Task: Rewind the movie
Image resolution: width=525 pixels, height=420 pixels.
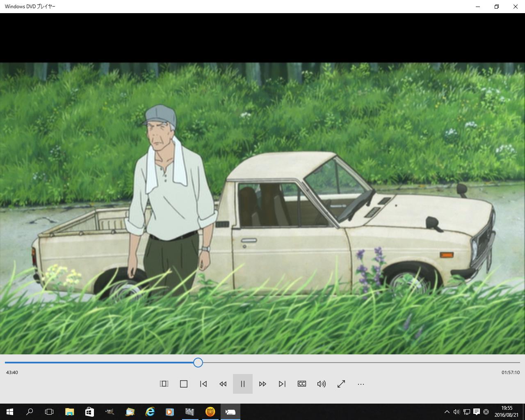Action: point(223,384)
